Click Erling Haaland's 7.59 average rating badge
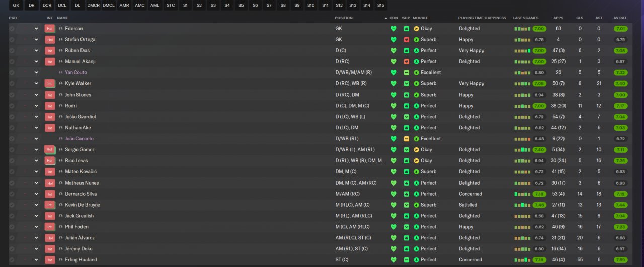This screenshot has width=644, height=267. 620,260
